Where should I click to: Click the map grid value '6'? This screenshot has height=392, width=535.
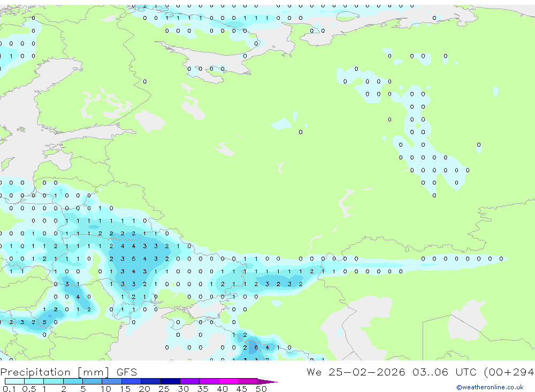256,348
